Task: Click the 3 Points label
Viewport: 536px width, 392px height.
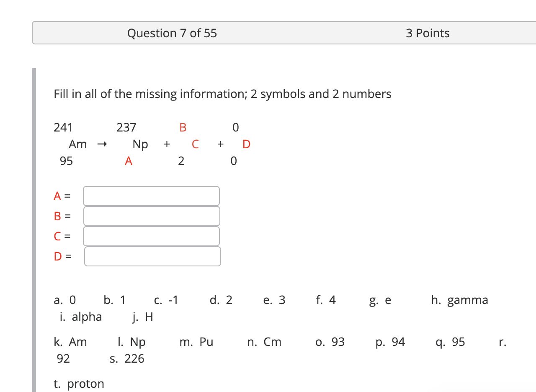Action: click(428, 33)
